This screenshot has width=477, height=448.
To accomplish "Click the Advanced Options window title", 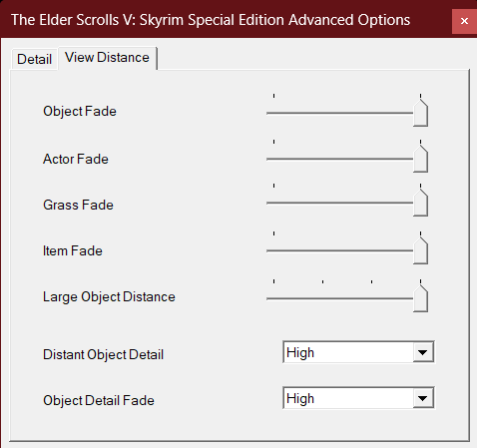I will point(211,20).
